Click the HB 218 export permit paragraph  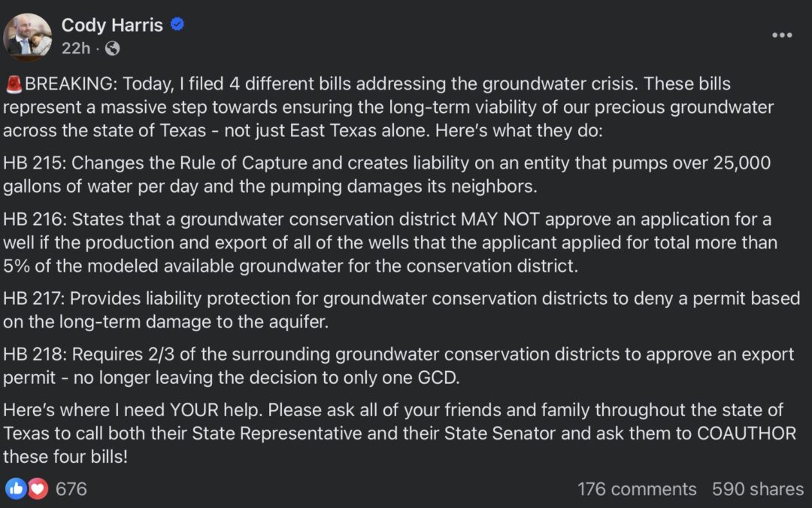pyautogui.click(x=401, y=365)
